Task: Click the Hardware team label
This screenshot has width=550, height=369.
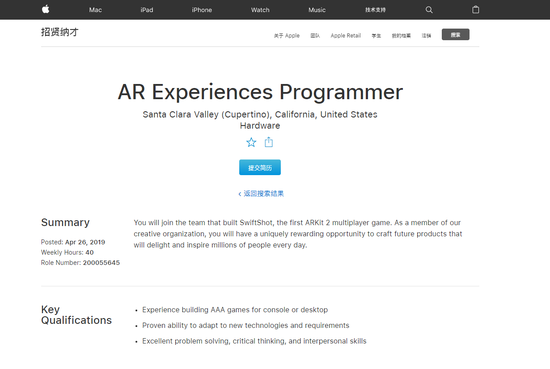Action: tap(260, 126)
